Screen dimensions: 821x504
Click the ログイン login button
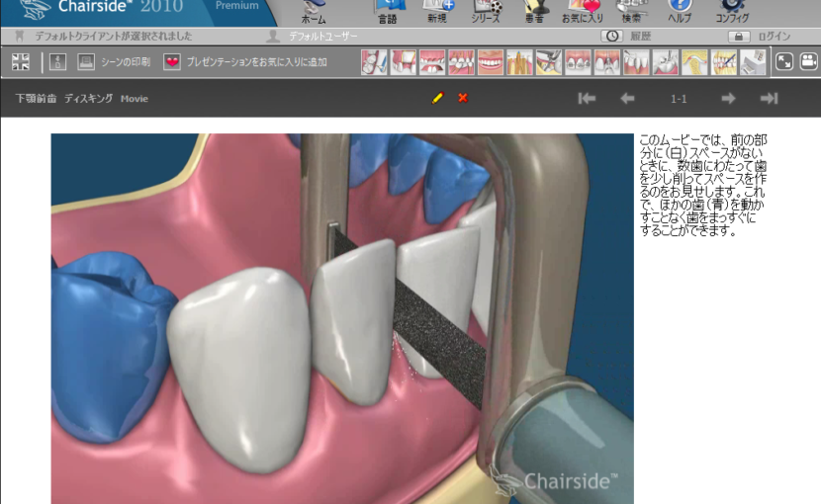[761, 37]
